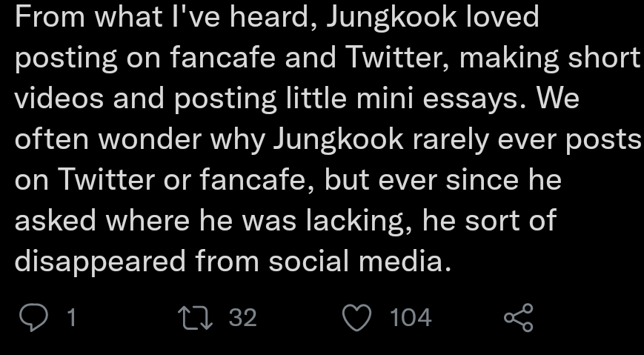This screenshot has height=355, width=644.
Task: Click the reply count showing 1
Action: pos(71,317)
